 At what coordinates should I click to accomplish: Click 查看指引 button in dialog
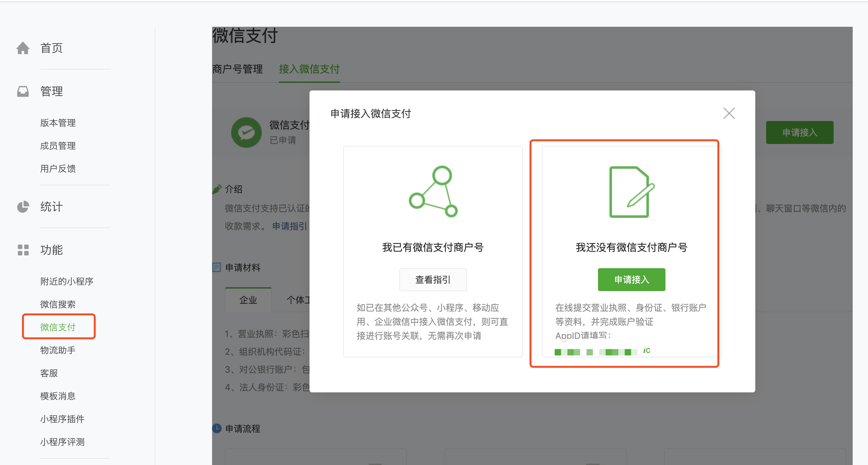click(x=433, y=280)
